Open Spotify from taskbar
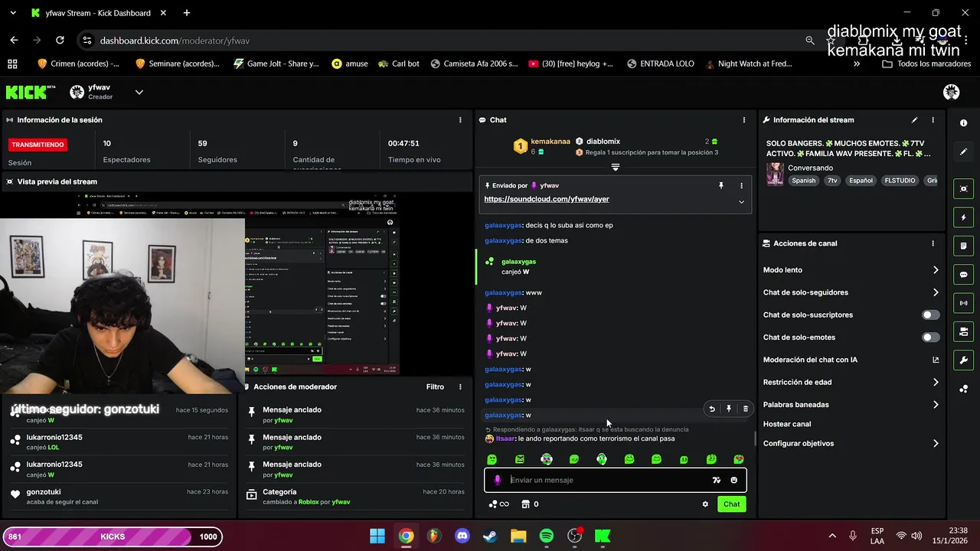980x551 pixels. coord(547,536)
